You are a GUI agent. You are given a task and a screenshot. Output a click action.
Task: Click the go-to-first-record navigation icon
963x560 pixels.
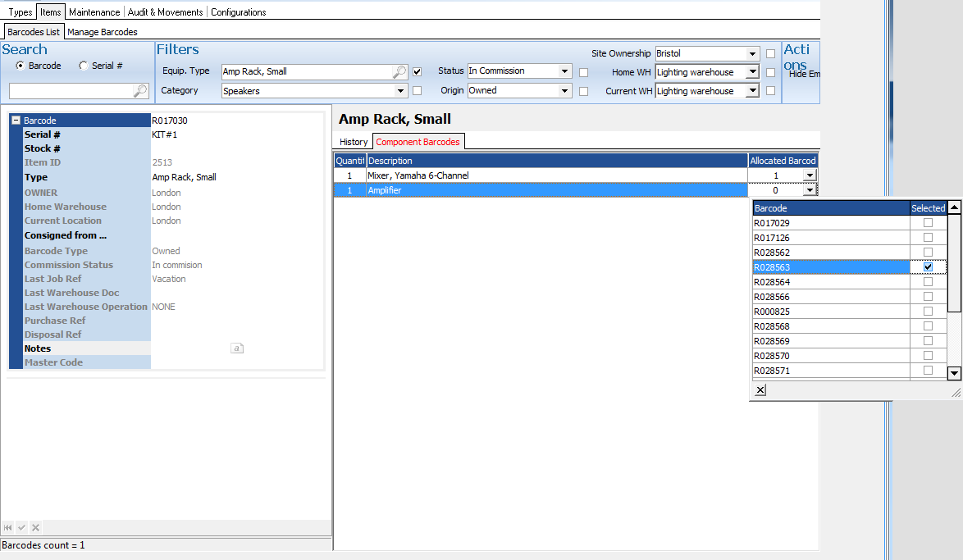point(8,527)
